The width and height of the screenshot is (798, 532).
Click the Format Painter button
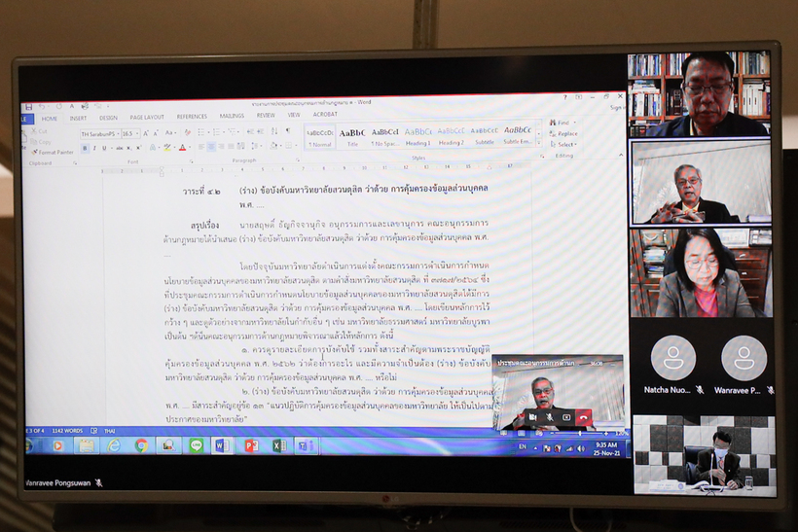[53, 153]
